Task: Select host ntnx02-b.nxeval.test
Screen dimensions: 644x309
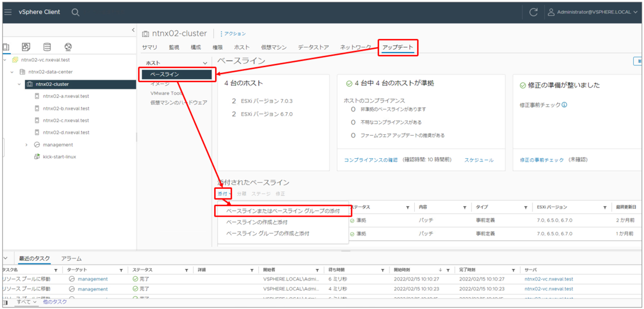Action: coord(65,108)
